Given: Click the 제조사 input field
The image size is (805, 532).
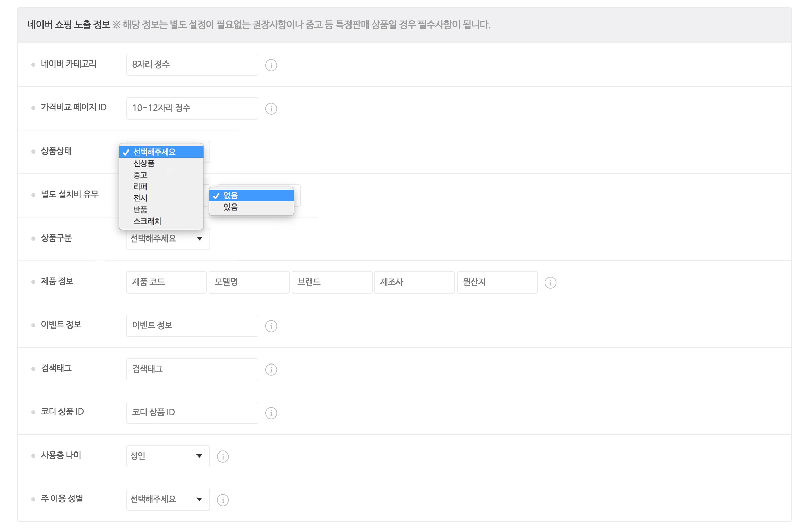Looking at the screenshot, I should (x=414, y=282).
